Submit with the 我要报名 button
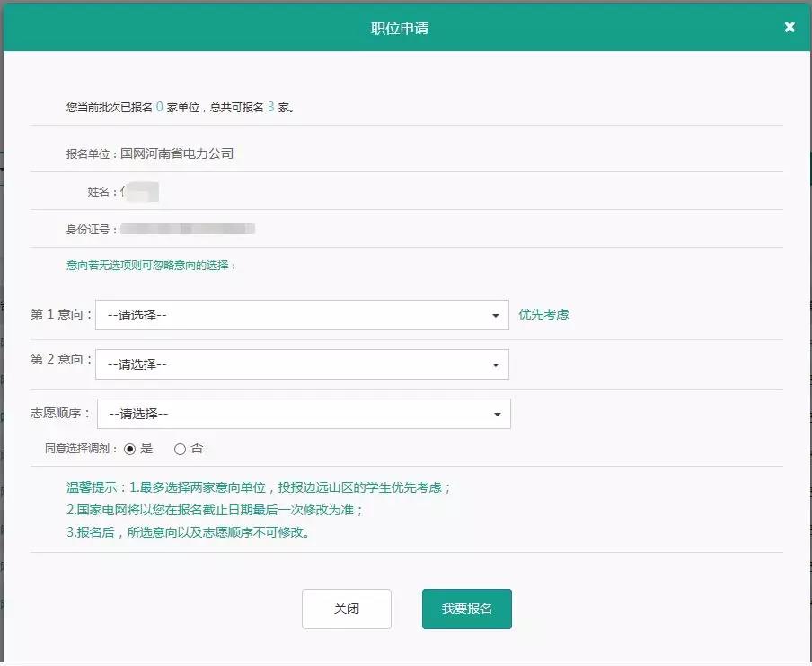Image resolution: width=812 pixels, height=666 pixels. point(466,609)
